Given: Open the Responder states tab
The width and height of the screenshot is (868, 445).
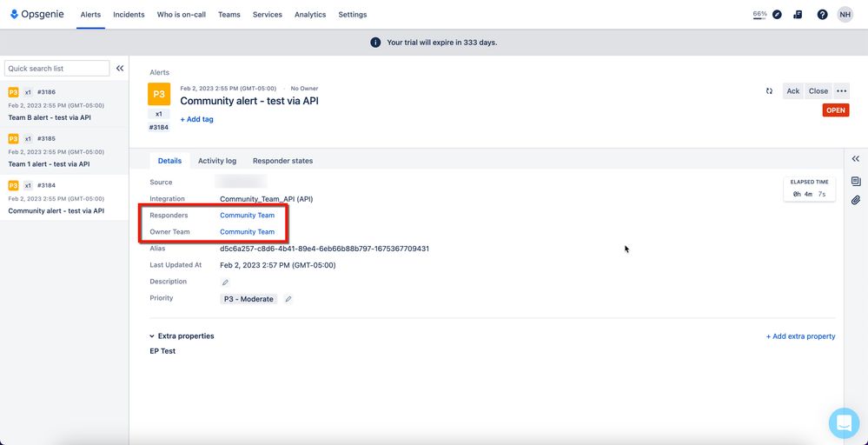Looking at the screenshot, I should (x=282, y=161).
